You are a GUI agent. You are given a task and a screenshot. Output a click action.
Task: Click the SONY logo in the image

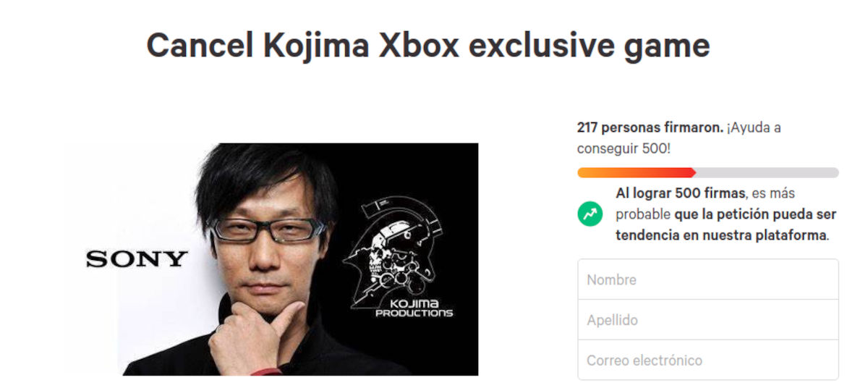tap(137, 258)
